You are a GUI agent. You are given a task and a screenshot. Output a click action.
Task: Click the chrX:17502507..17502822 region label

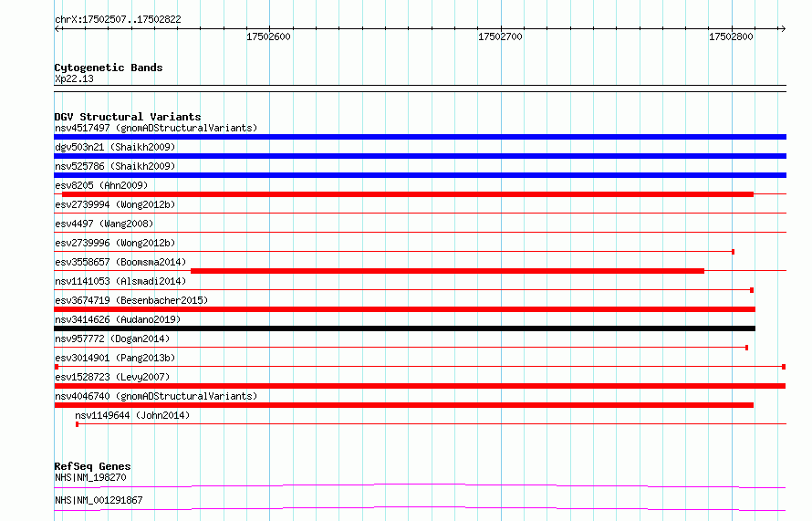(118, 20)
